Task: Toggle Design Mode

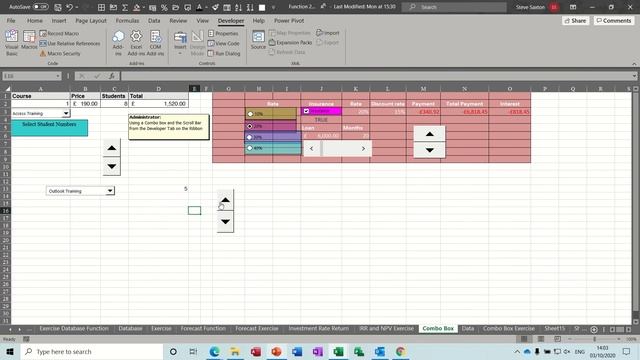Action: point(197,42)
